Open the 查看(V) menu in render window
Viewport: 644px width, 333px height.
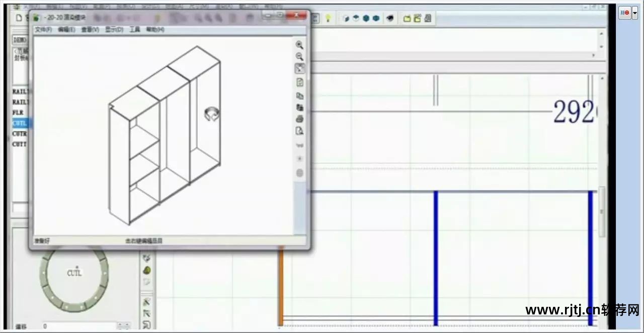coord(90,30)
